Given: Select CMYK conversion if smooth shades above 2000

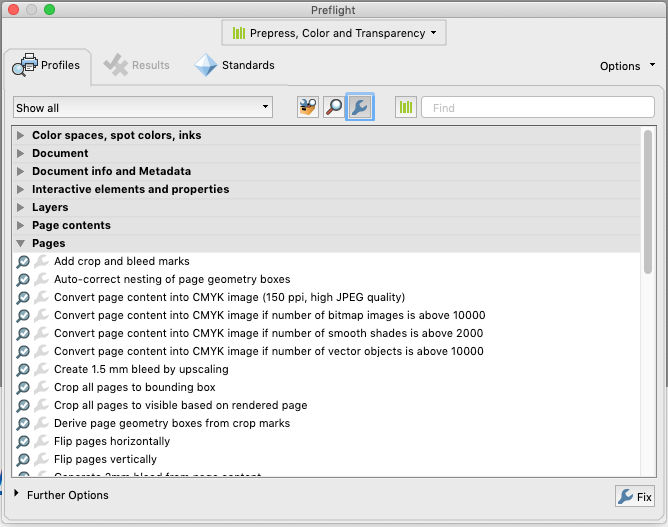Looking at the screenshot, I should (x=269, y=333).
